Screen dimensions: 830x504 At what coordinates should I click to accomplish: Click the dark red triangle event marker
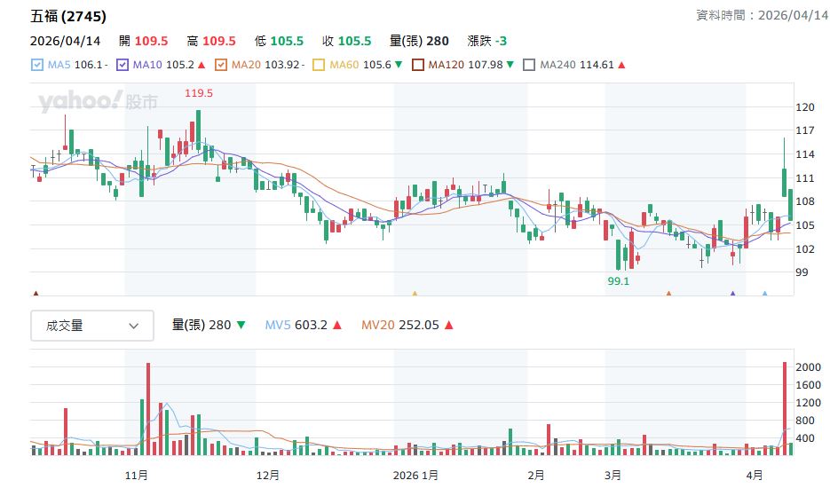36,293
